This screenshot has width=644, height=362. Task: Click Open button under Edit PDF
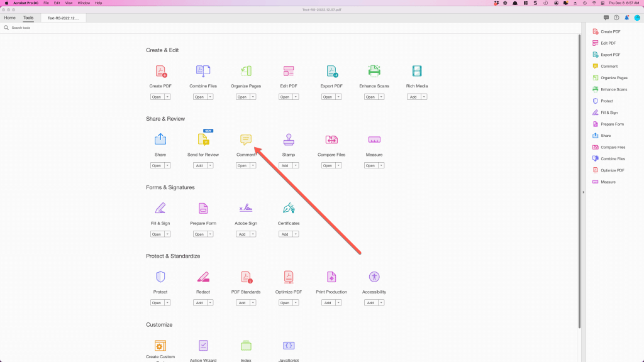point(285,97)
